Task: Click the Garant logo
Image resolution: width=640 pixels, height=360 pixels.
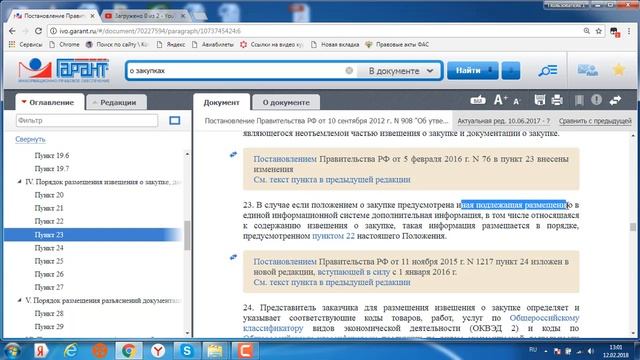Action: [64, 70]
